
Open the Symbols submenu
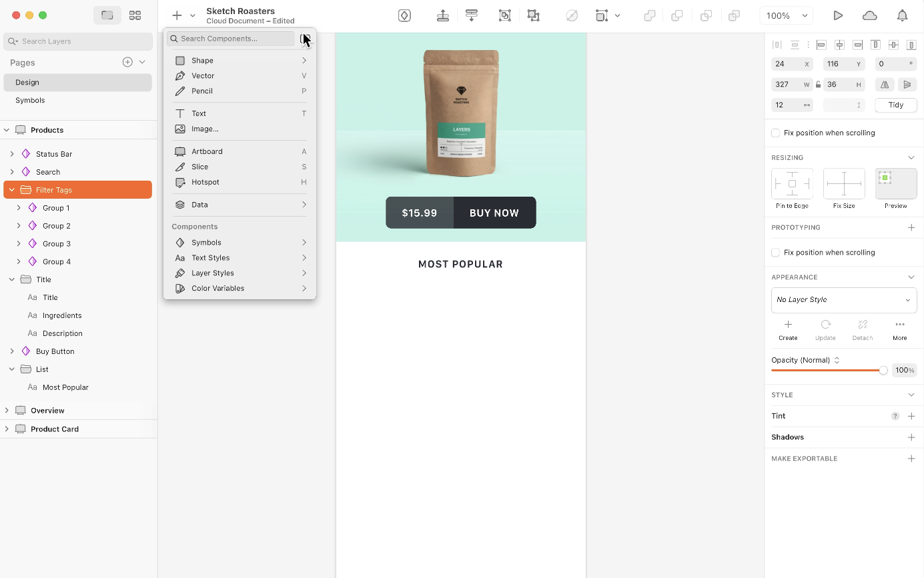[x=240, y=243]
